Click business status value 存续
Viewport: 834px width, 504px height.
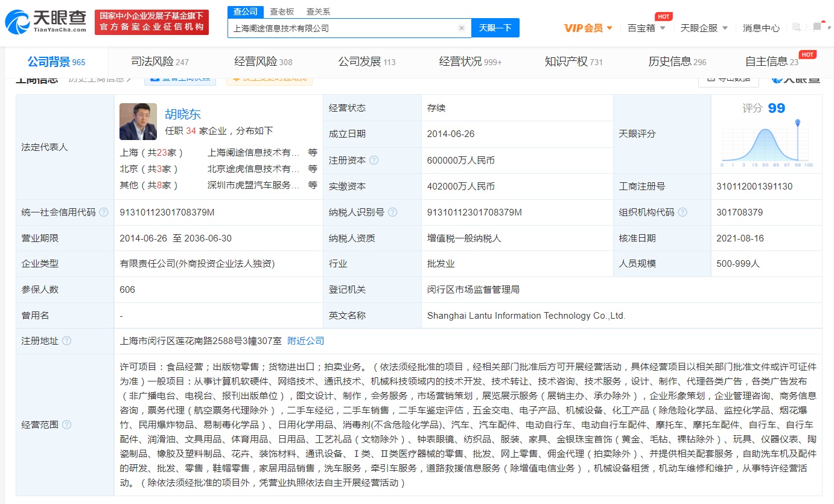click(436, 108)
